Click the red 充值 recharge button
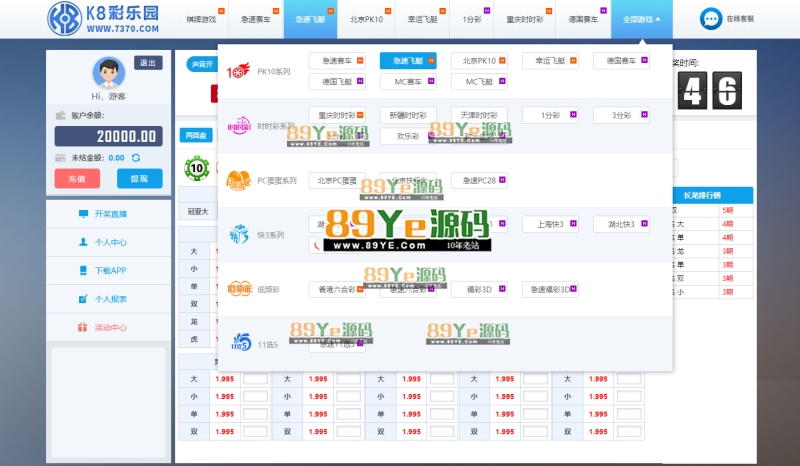 pos(77,179)
